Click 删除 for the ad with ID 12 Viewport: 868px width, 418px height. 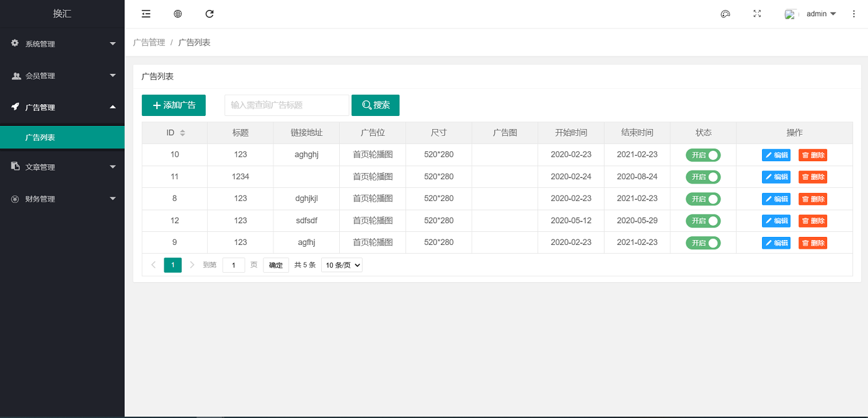point(813,221)
